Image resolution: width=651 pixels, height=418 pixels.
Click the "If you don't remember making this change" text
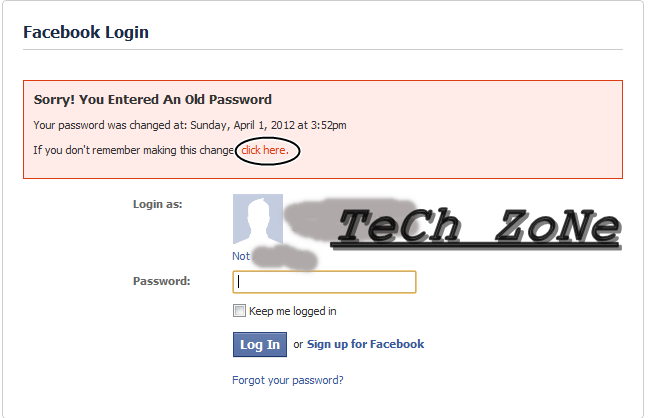[x=134, y=150]
